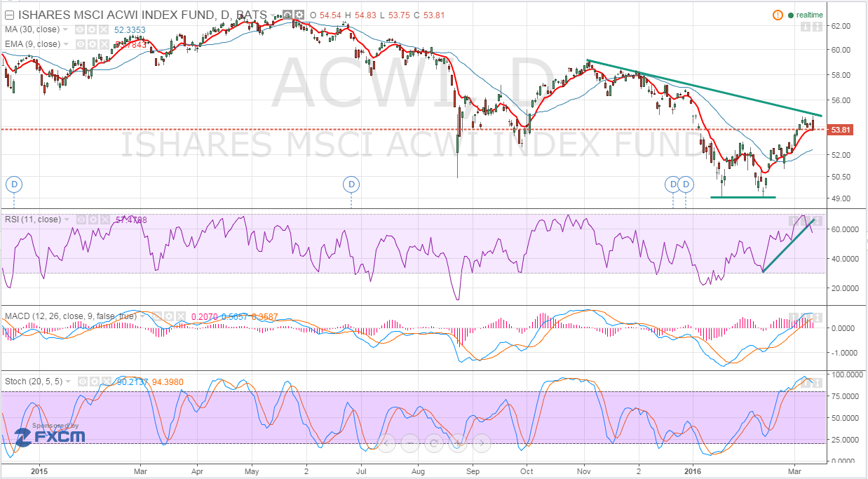The height and width of the screenshot is (479, 868).
Task: Click the dividend D marker near July
Action: (351, 184)
